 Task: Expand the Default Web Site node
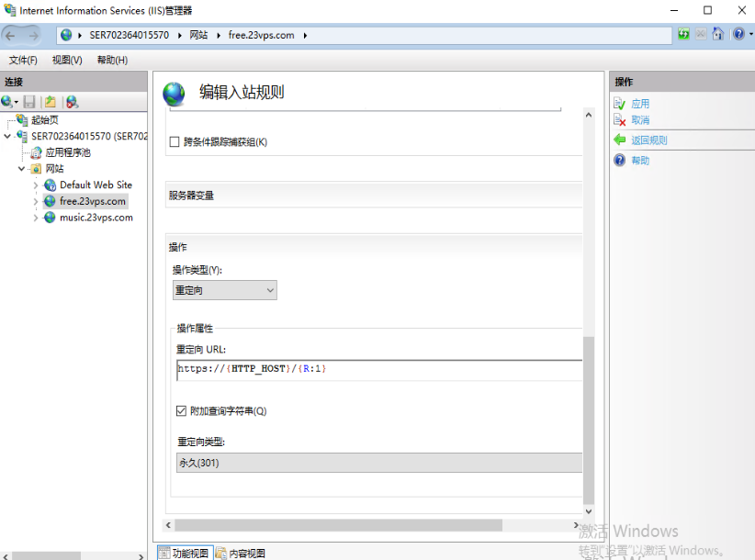pyautogui.click(x=35, y=185)
